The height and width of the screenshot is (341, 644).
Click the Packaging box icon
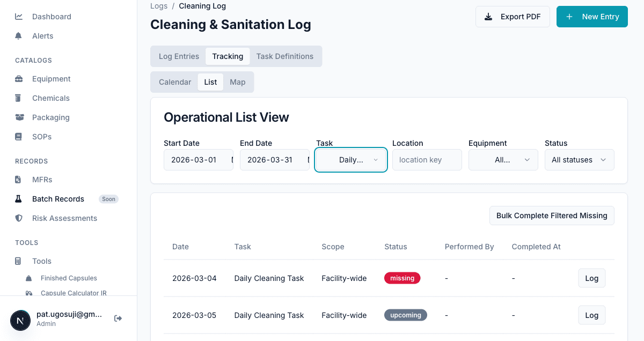(x=19, y=117)
